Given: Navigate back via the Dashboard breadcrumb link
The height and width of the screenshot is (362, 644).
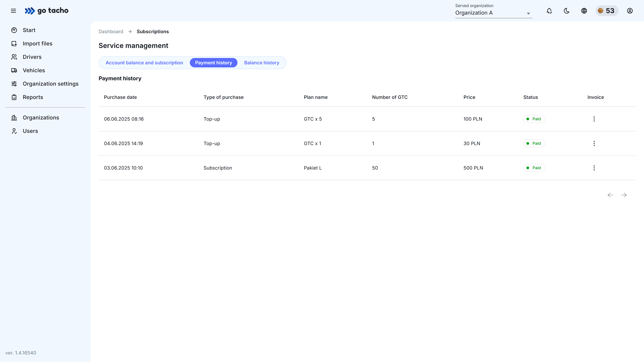Looking at the screenshot, I should 111,31.
